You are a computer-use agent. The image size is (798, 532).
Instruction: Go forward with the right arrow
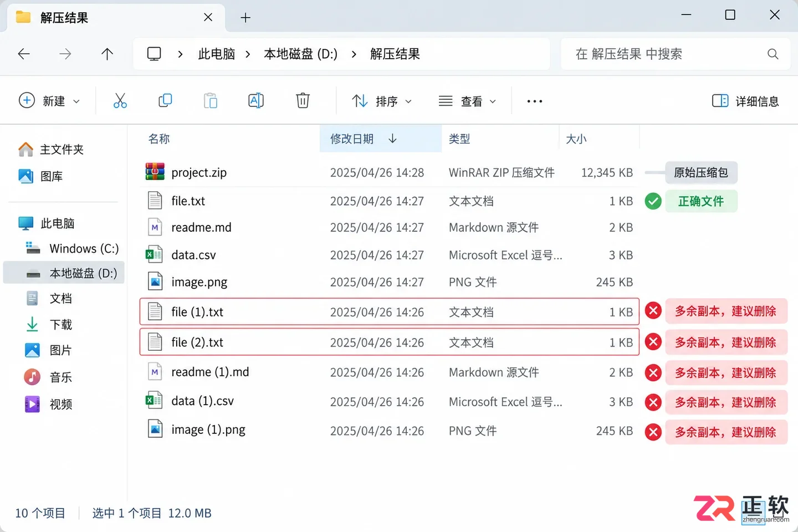[x=65, y=54]
